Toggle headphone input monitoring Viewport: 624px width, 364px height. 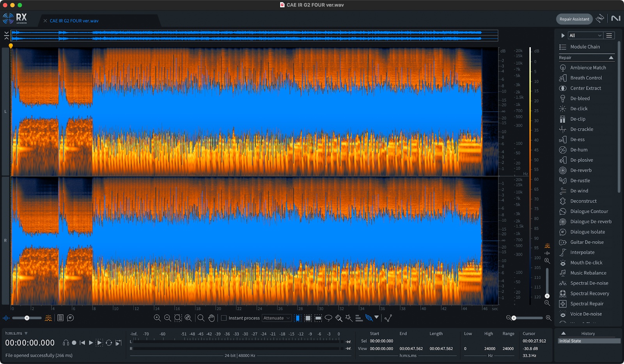point(66,343)
